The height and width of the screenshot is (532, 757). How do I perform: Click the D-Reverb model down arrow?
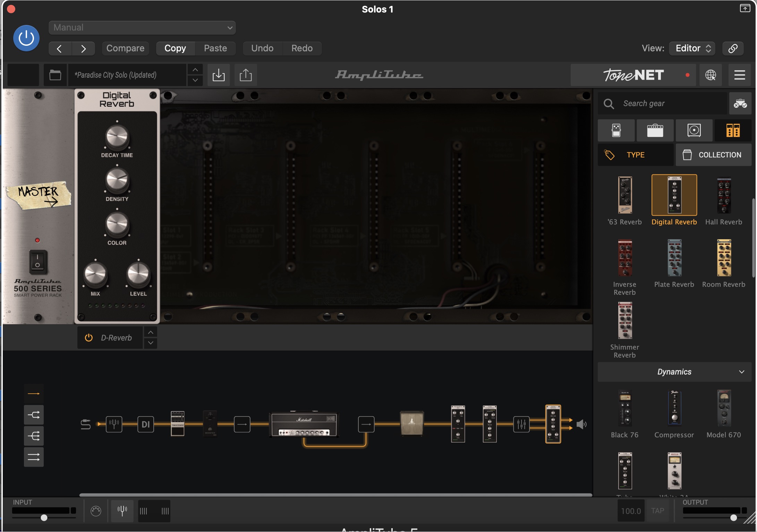point(151,343)
